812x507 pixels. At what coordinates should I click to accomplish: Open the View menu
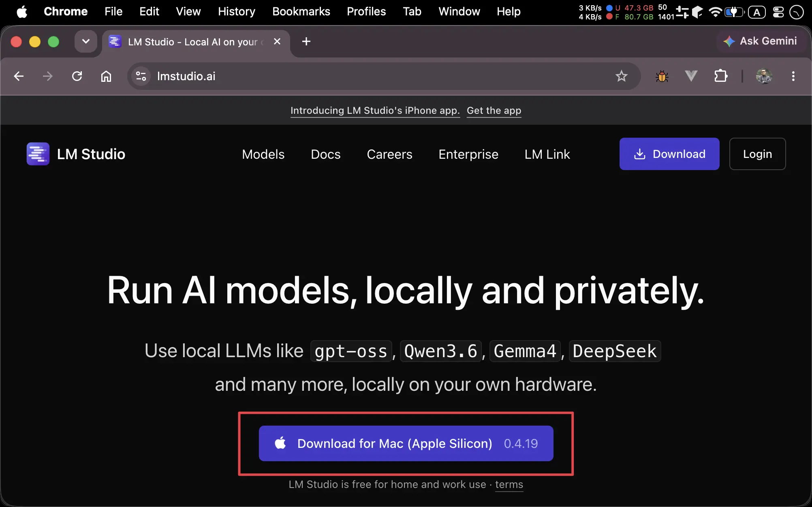(188, 11)
